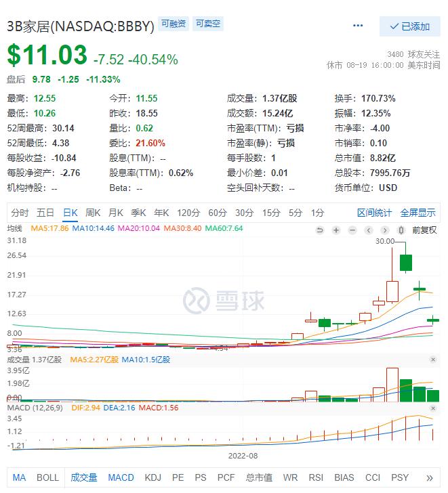Toggle the KDJ indicator

(153, 477)
